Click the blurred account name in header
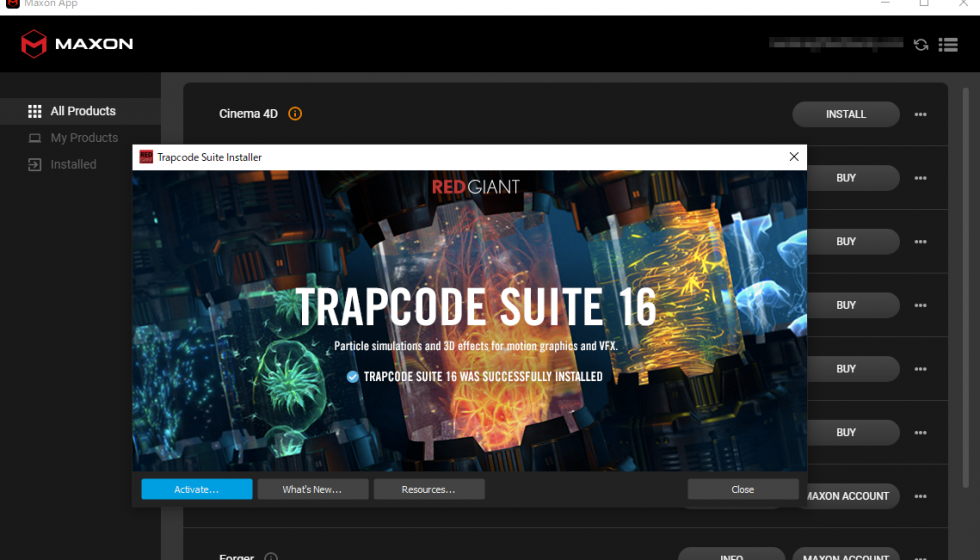This screenshot has width=980, height=560. click(836, 43)
